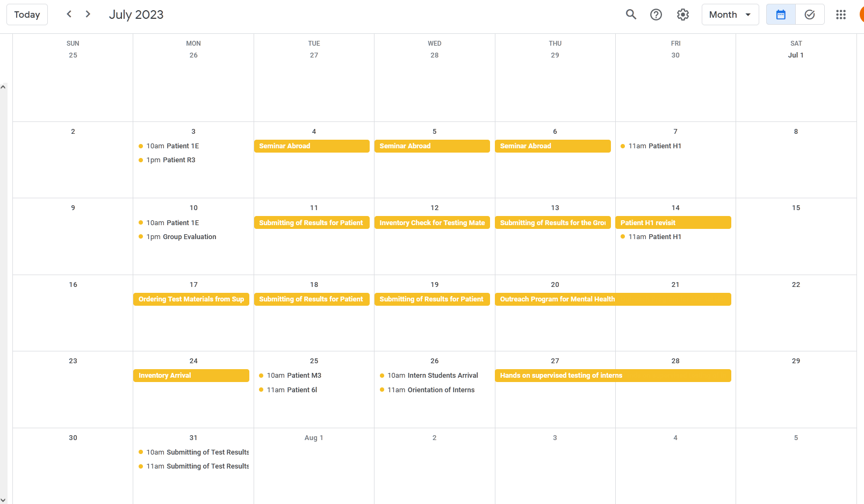Open the Inventory Arrival event
The width and height of the screenshot is (864, 504).
[191, 376]
